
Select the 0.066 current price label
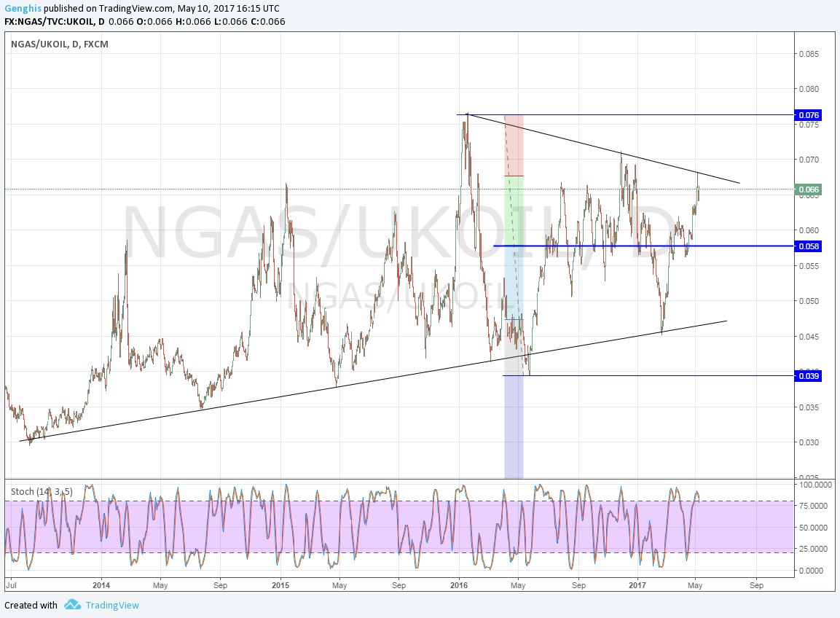tap(808, 189)
